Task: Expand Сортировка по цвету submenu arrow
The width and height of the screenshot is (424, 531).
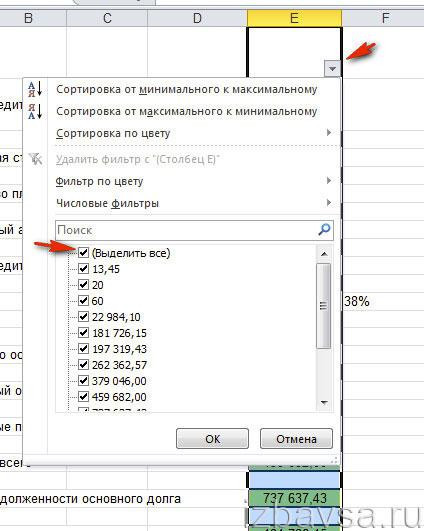Action: pyautogui.click(x=329, y=133)
